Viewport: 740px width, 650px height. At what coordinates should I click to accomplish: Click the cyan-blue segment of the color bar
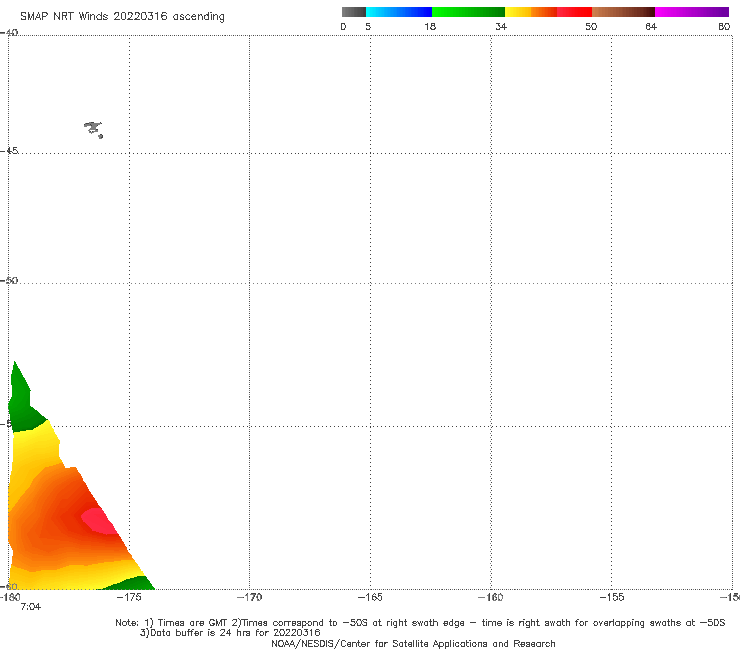[x=399, y=12]
